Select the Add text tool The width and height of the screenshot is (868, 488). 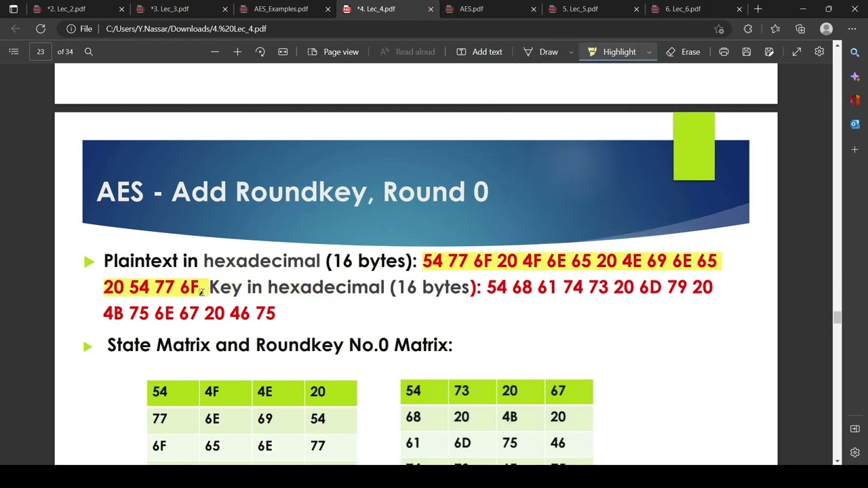point(479,52)
